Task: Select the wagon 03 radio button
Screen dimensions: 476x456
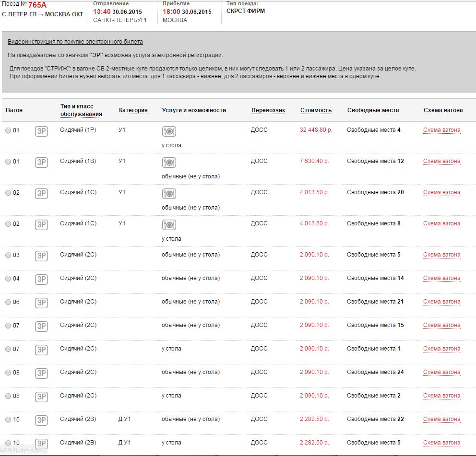Action: [8, 255]
